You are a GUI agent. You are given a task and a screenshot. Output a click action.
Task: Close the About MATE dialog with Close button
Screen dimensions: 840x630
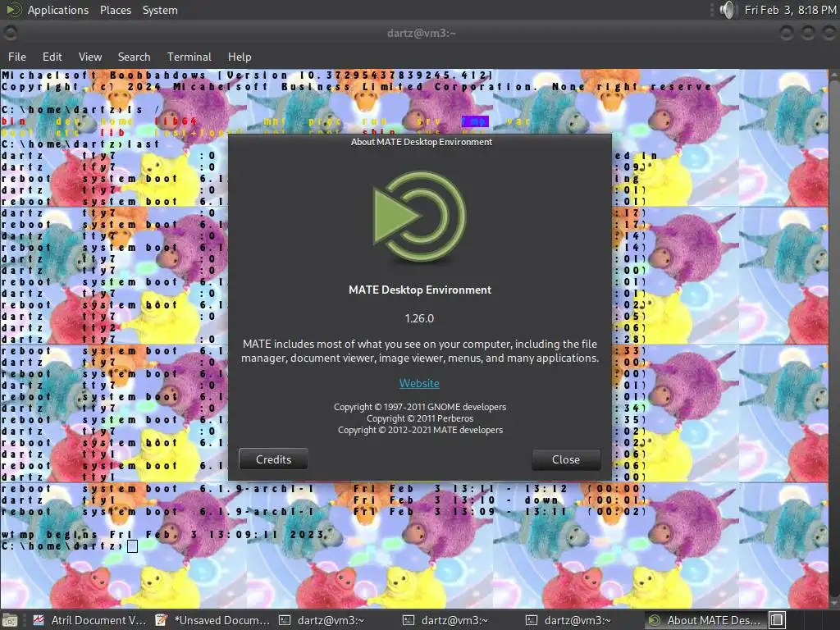click(566, 459)
